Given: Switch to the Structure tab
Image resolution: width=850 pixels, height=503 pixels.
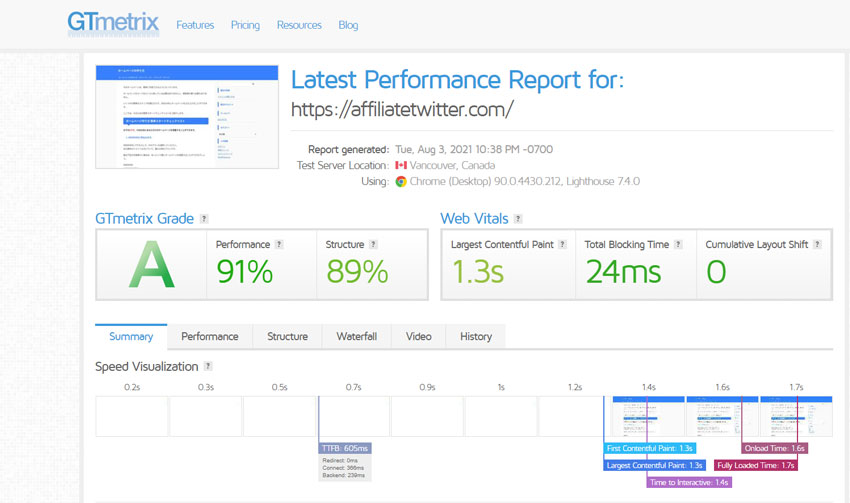Looking at the screenshot, I should coord(287,337).
